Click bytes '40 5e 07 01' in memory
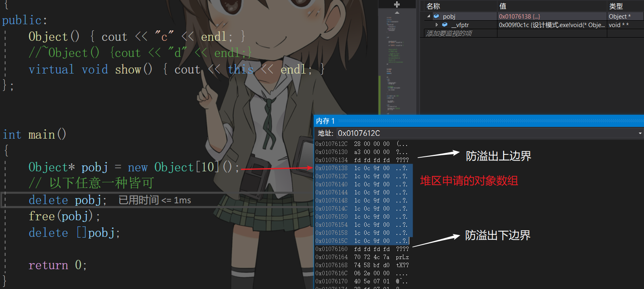644x289 pixels. click(x=372, y=281)
